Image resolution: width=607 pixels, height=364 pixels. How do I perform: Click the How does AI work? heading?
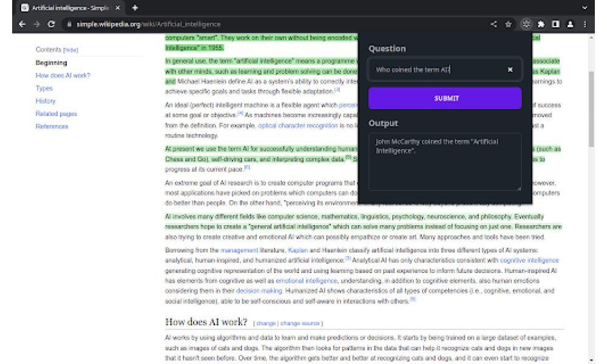click(206, 322)
